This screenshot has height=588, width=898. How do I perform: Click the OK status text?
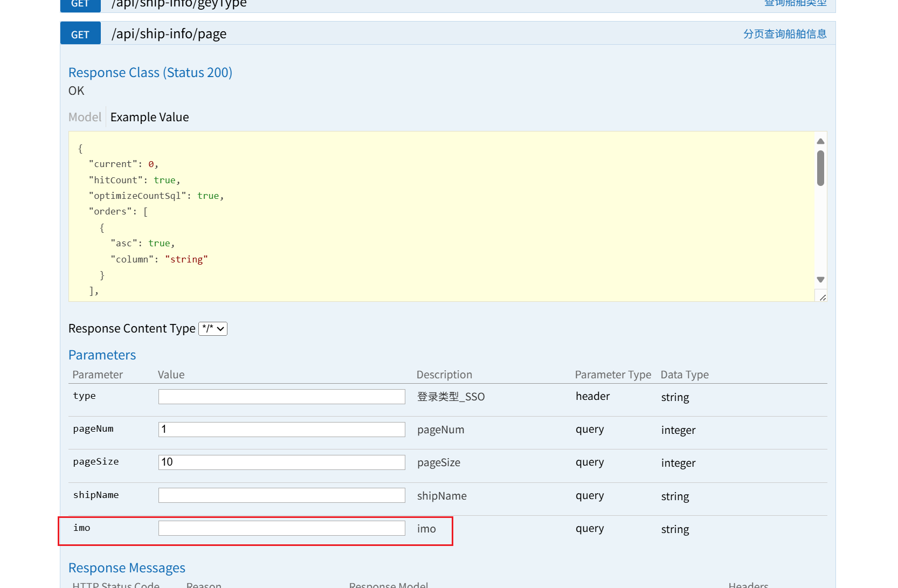[x=77, y=91]
